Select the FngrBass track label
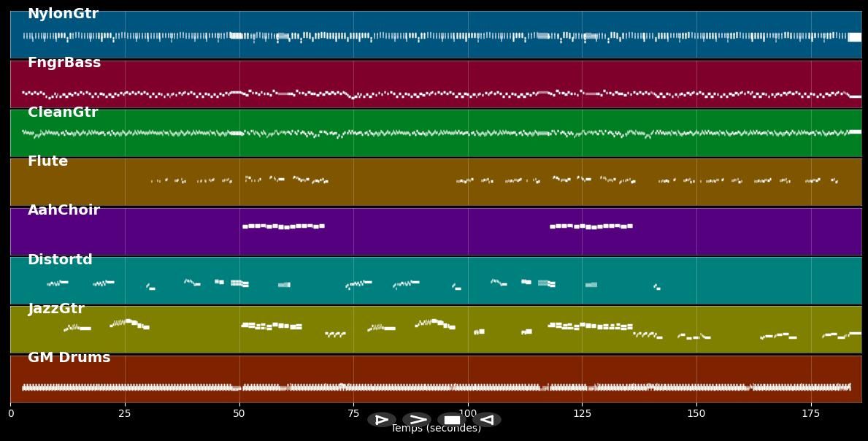The image size is (868, 441). (64, 63)
